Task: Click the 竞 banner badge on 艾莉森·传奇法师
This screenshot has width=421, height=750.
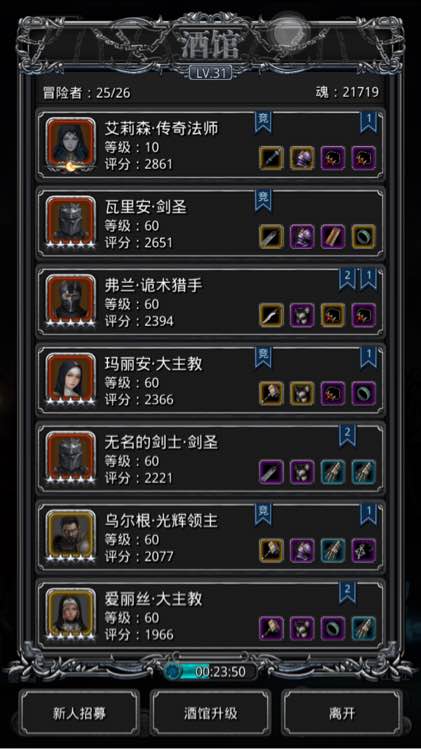Action: point(263,122)
